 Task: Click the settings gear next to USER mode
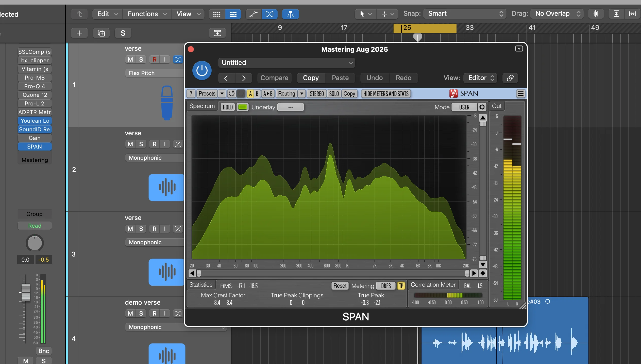click(x=482, y=107)
